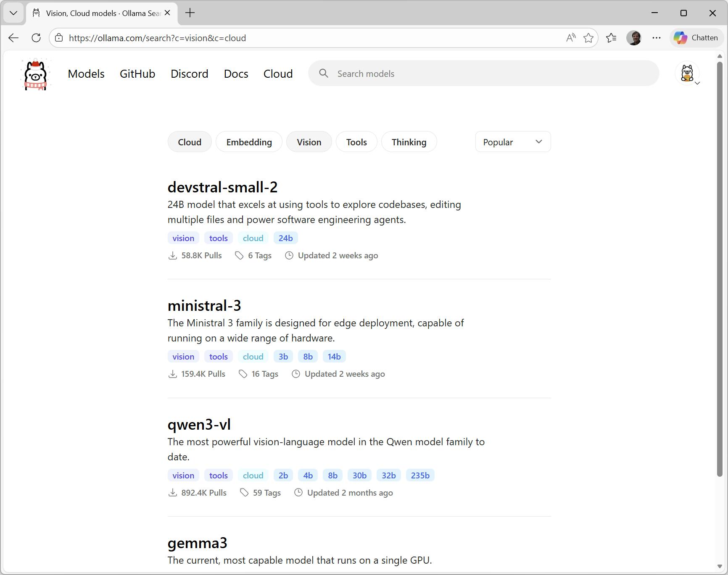Toggle the Vision filter chip
Image resolution: width=728 pixels, height=575 pixels.
pos(309,142)
